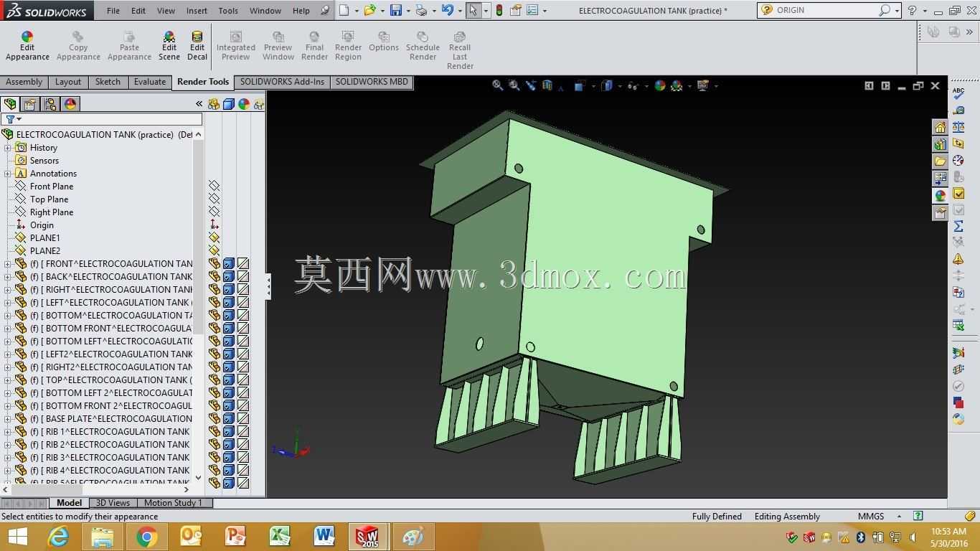Open the PropertyManager tab

(30, 104)
